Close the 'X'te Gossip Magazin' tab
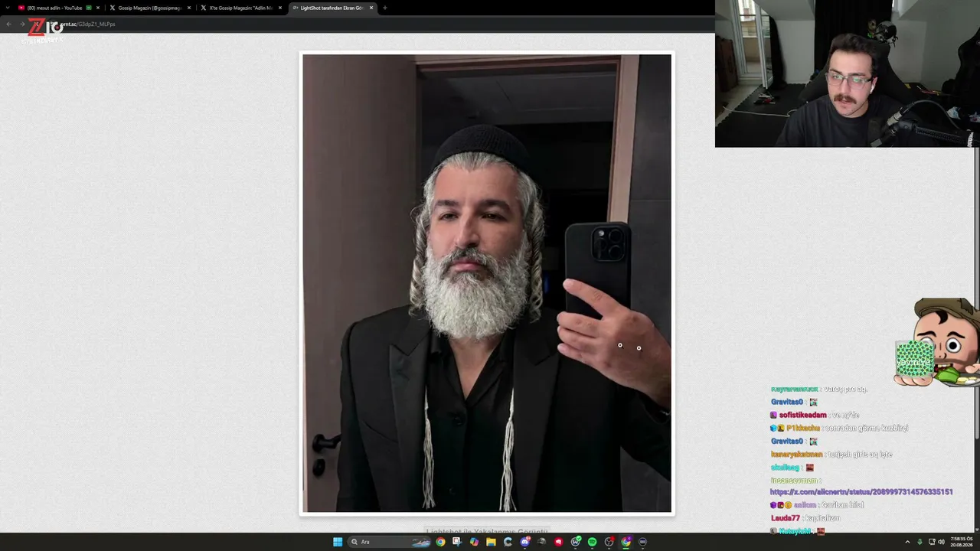 pyautogui.click(x=280, y=8)
